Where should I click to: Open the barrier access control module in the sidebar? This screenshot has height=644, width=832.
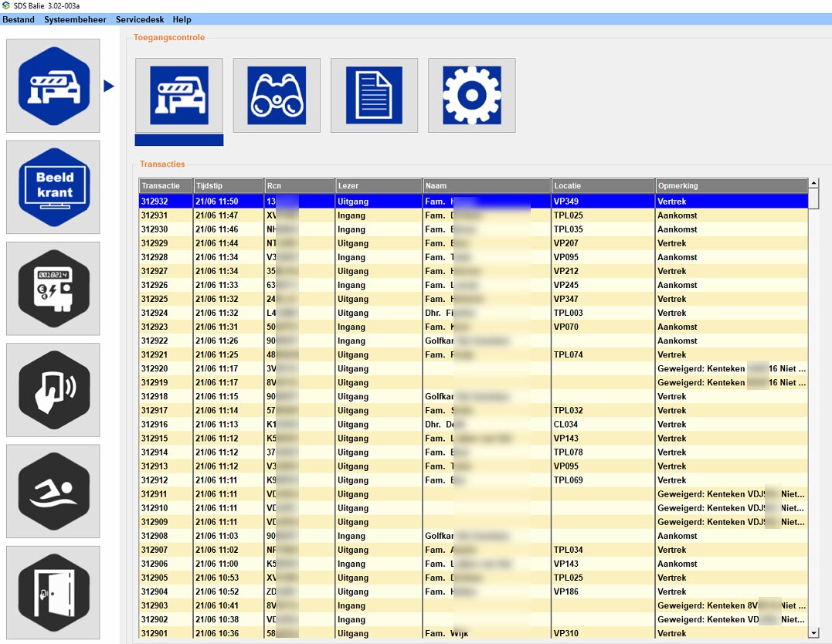(x=53, y=86)
